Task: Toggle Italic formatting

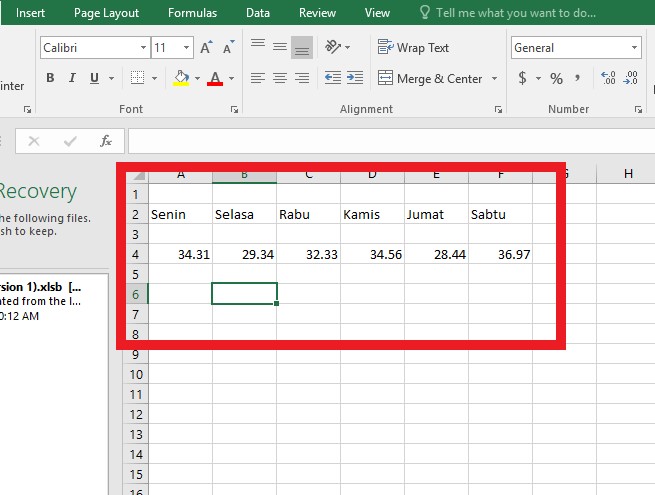Action: [x=72, y=78]
